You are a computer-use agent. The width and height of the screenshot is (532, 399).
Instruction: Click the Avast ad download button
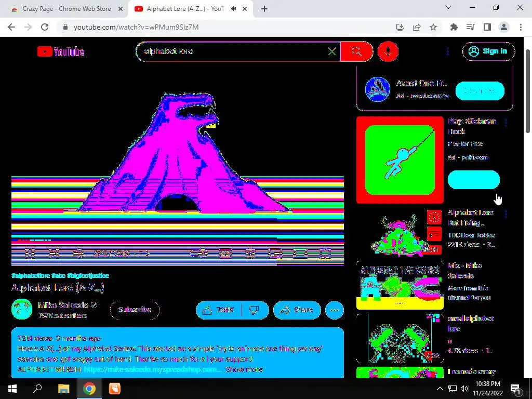[480, 90]
